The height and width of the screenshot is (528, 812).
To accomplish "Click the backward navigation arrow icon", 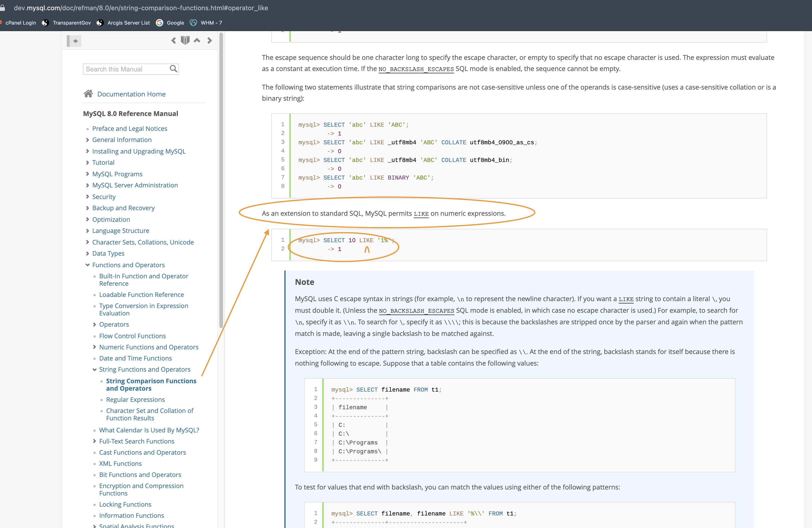I will [173, 41].
